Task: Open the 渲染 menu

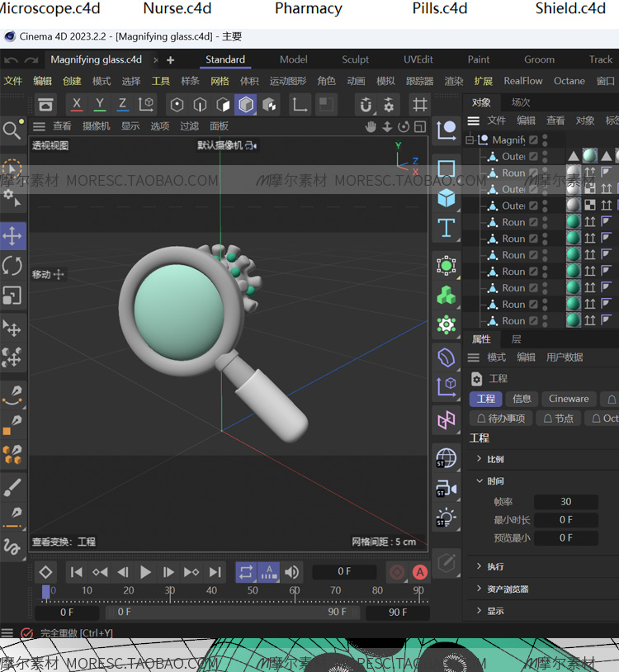Action: tap(454, 81)
